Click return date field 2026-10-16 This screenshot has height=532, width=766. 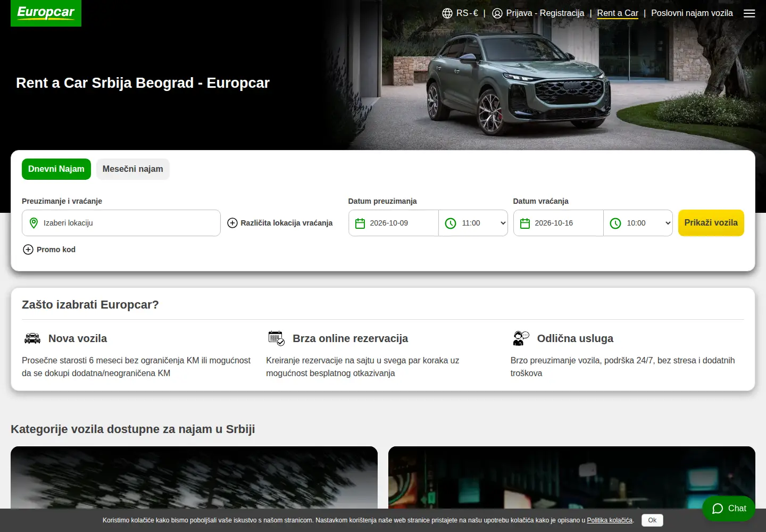[x=559, y=223]
